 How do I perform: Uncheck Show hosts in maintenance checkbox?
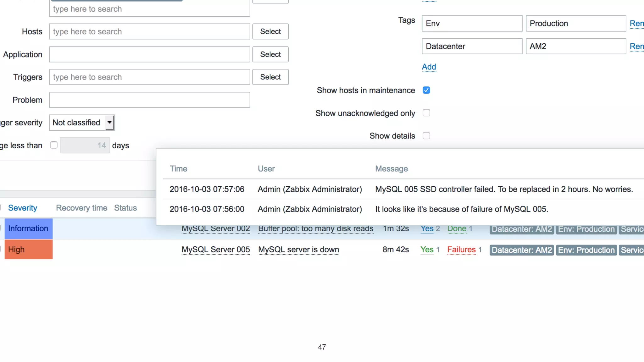(x=426, y=90)
